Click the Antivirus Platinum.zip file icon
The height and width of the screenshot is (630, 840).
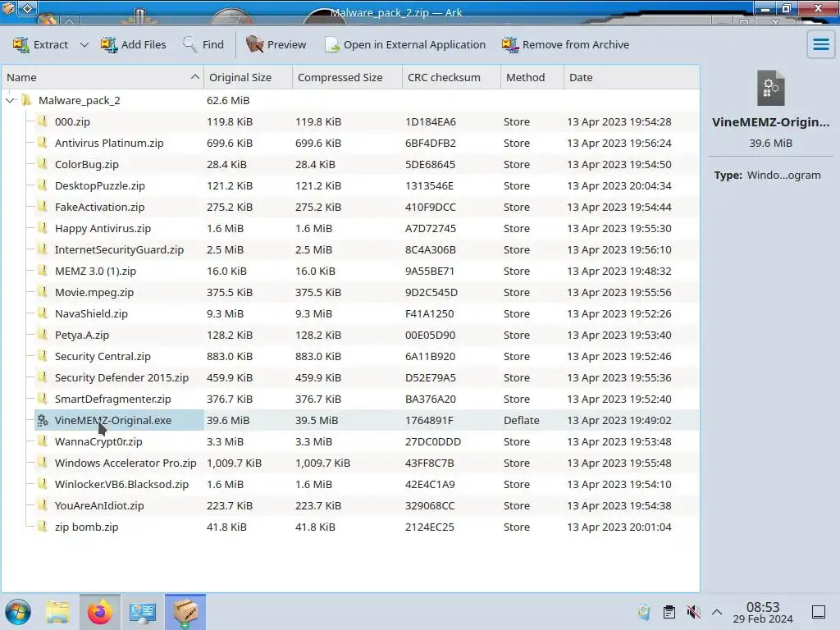[43, 143]
